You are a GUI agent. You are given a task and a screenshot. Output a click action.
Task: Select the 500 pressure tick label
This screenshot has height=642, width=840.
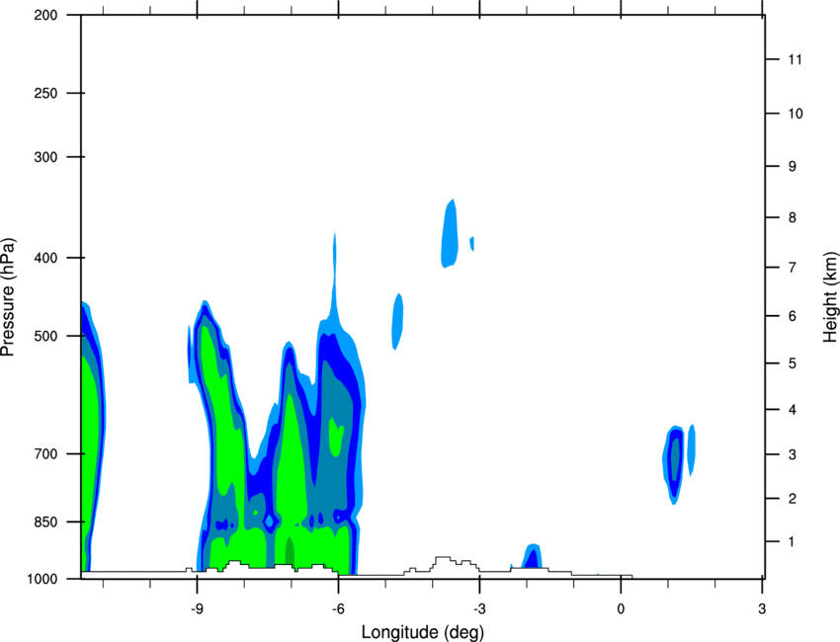[x=45, y=336]
